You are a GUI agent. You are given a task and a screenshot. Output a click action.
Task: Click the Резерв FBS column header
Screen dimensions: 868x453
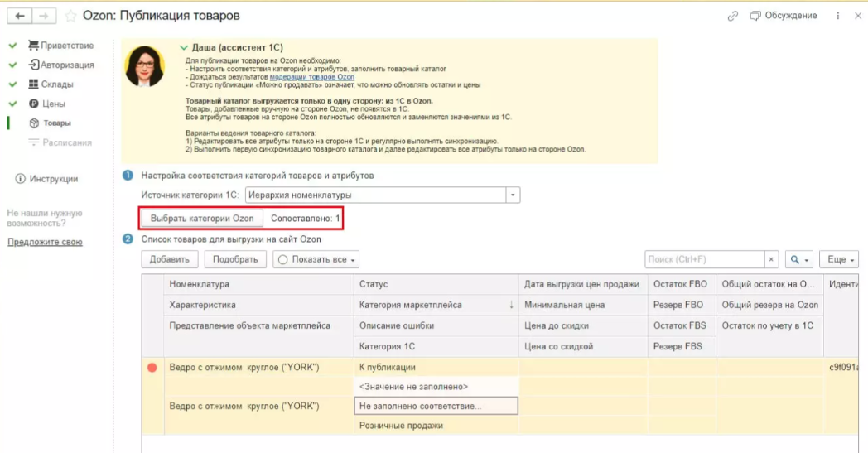(682, 347)
